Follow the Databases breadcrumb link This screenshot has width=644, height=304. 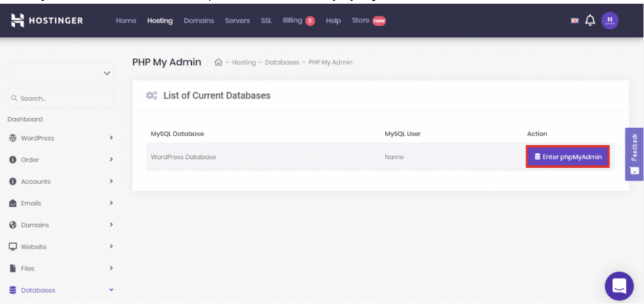282,62
